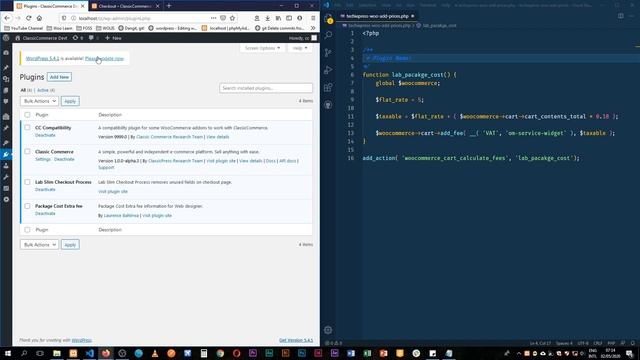Open the YouTube Channel bookmark folder

[x=23, y=28]
